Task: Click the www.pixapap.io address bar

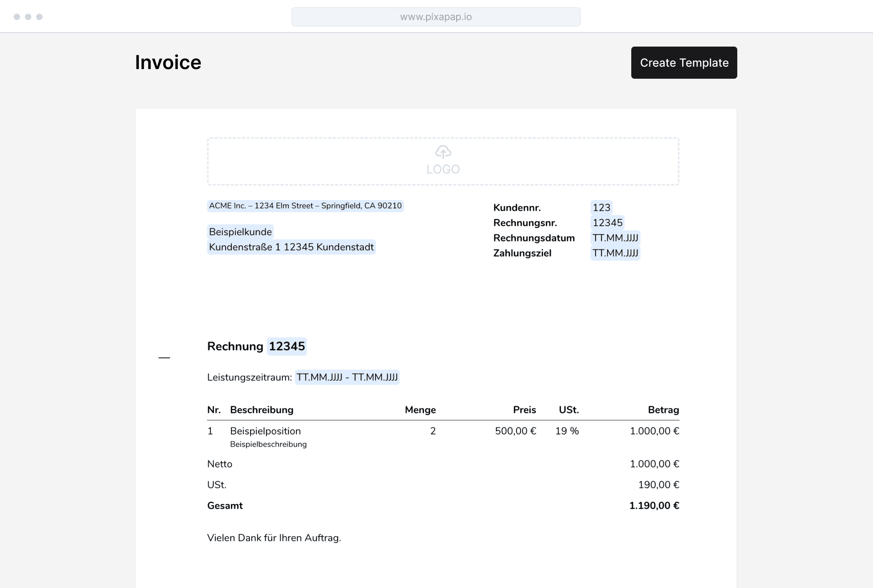Action: (x=436, y=17)
